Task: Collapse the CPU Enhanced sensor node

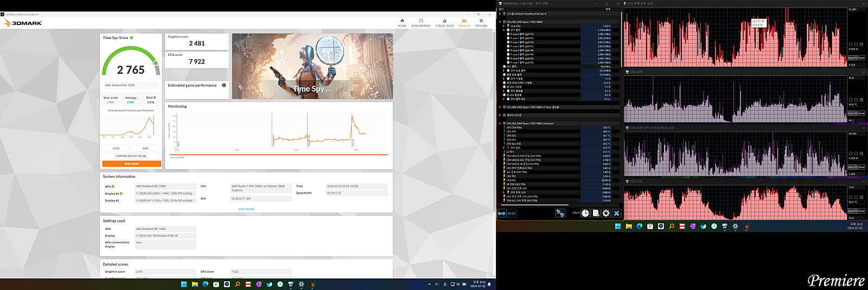Action: pyautogui.click(x=500, y=123)
